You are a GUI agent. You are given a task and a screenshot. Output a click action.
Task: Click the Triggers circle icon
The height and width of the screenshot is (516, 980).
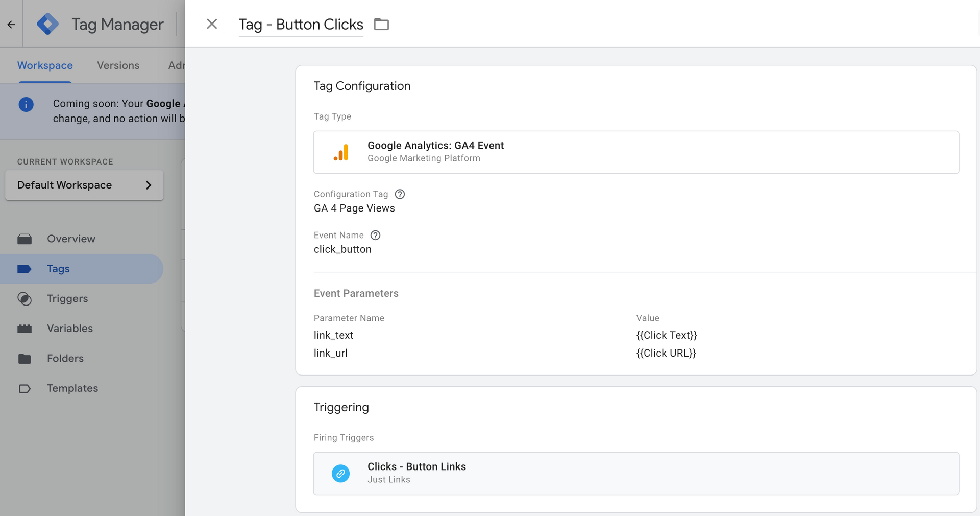(24, 299)
